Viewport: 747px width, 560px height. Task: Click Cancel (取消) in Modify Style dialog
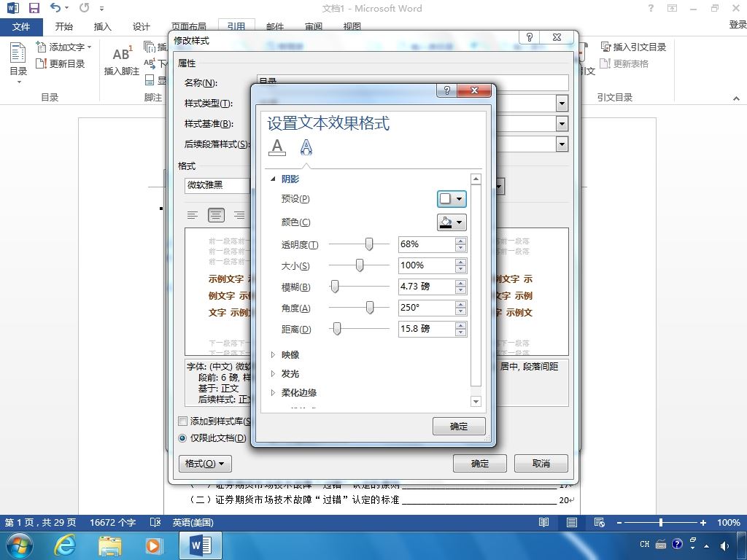point(541,463)
